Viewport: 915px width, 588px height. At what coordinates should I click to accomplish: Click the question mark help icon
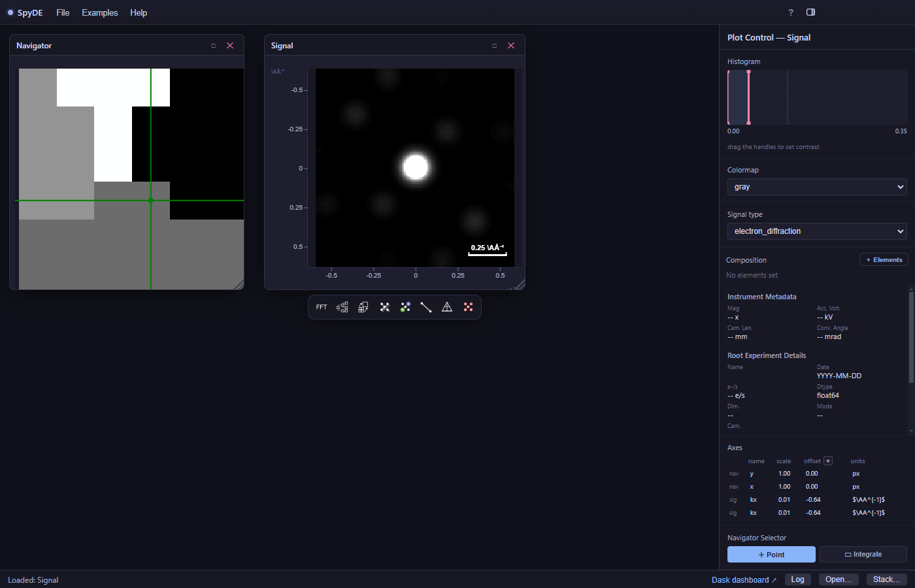791,12
